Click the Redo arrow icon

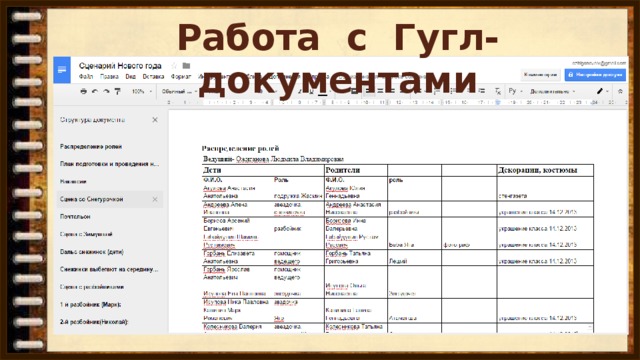click(106, 91)
